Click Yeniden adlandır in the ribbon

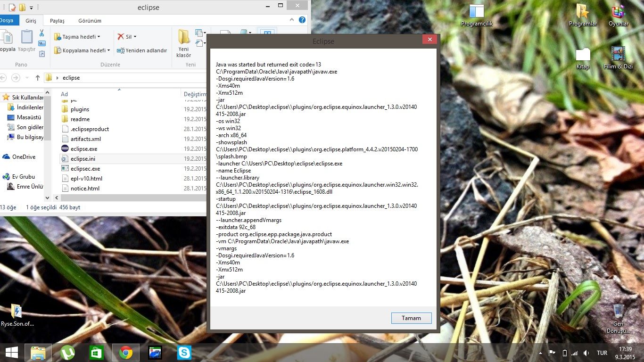[142, 50]
